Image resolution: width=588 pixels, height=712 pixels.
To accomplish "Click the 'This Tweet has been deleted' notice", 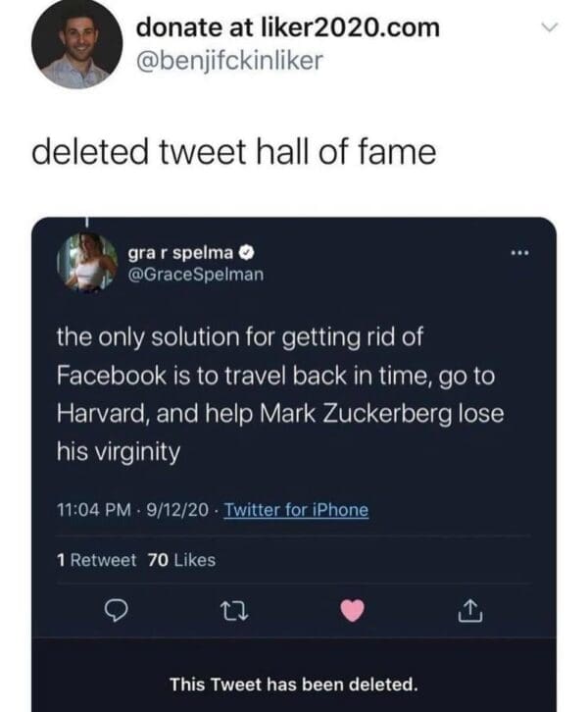I will coord(293,684).
